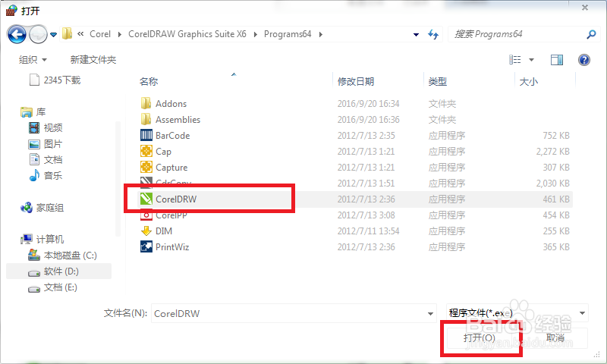This screenshot has height=364, width=607.
Task: Open the 组织 menu
Action: click(33, 60)
